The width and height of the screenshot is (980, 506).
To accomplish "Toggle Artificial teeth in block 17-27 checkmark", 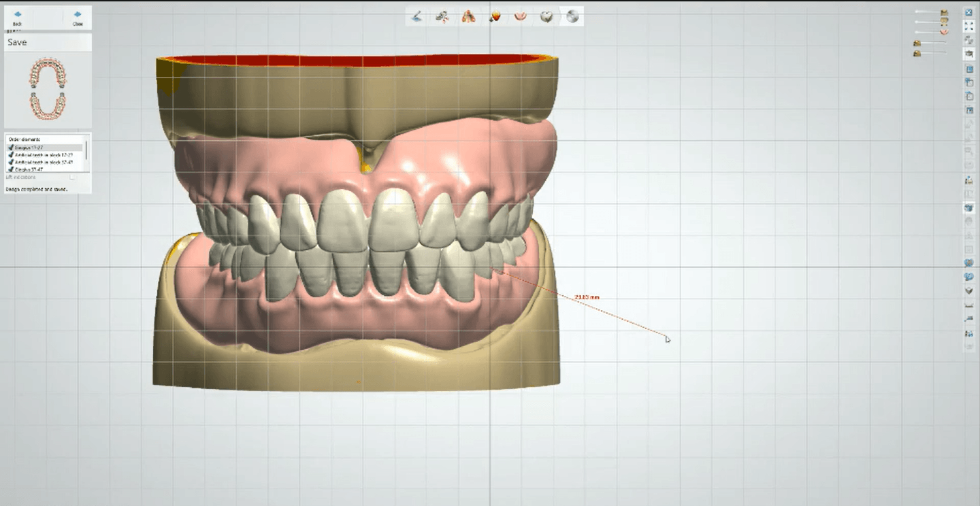I will (x=10, y=155).
